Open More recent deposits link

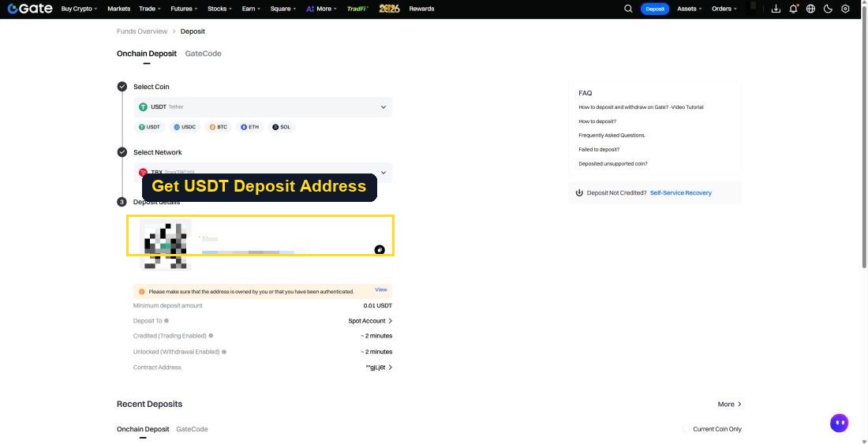point(730,405)
